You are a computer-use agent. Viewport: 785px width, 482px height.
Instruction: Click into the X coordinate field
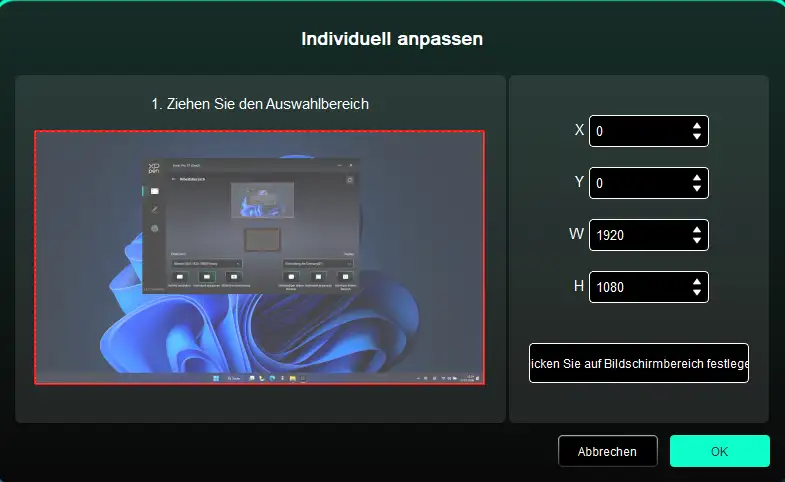(x=637, y=131)
